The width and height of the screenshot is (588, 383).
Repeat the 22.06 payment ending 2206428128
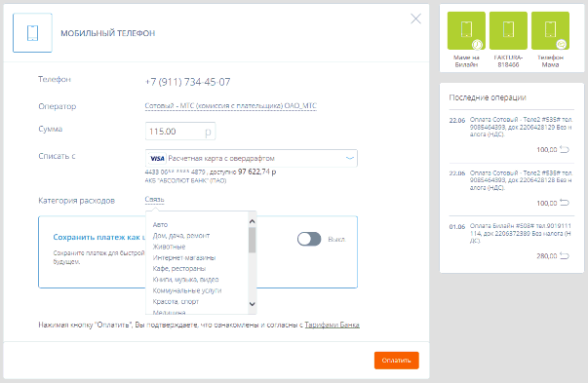click(565, 203)
